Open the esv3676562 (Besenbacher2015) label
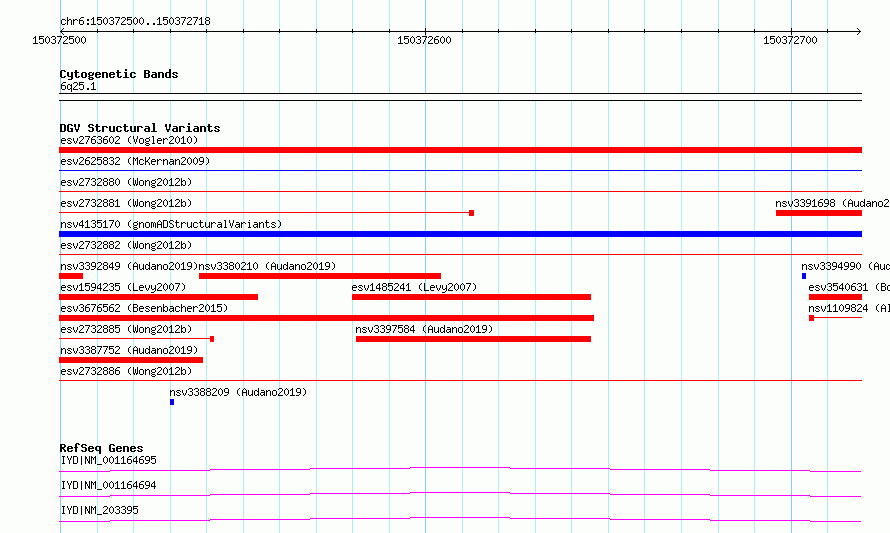 point(144,308)
